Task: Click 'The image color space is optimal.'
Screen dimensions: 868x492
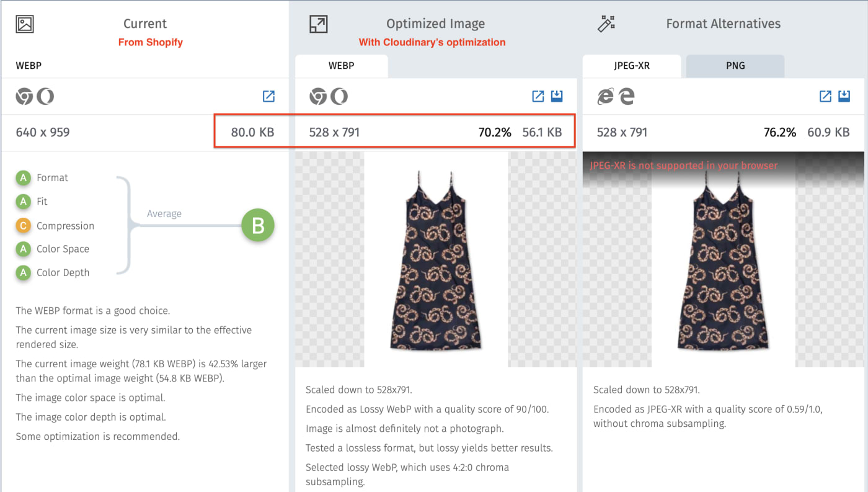Action: coord(91,398)
